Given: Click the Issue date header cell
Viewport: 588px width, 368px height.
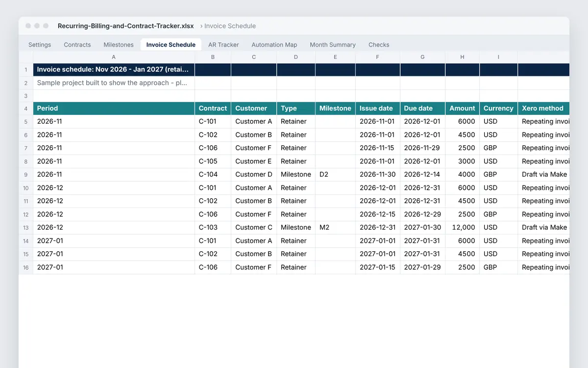Looking at the screenshot, I should (x=378, y=108).
